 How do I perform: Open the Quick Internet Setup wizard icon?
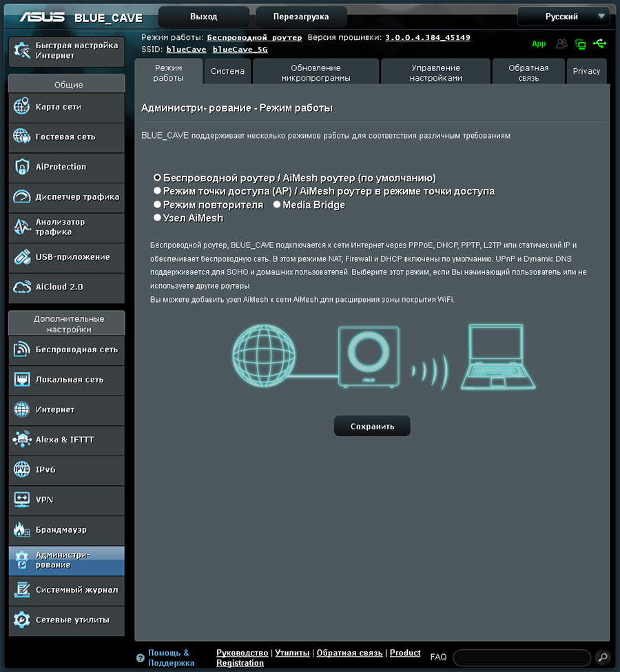[21, 50]
